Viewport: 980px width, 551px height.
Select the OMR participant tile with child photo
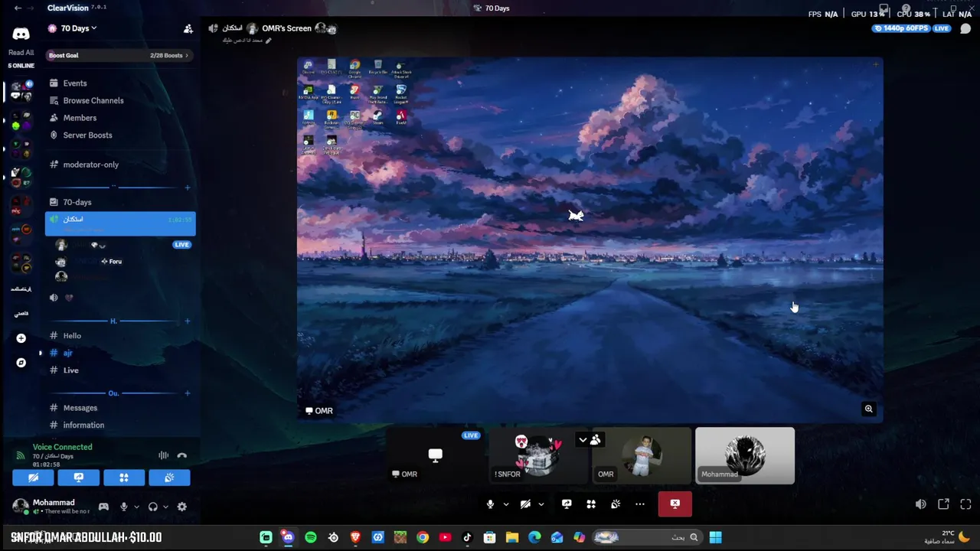642,456
